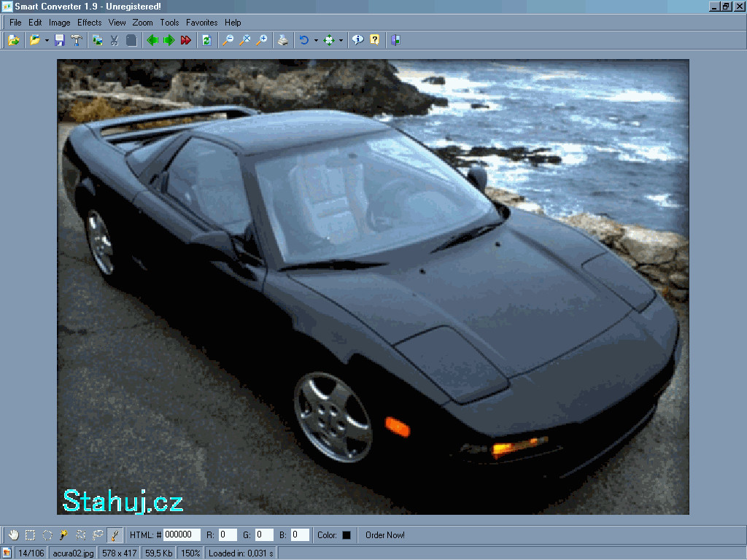This screenshot has height=560, width=747.
Task: Exit the program using the door icon
Action: pos(395,41)
